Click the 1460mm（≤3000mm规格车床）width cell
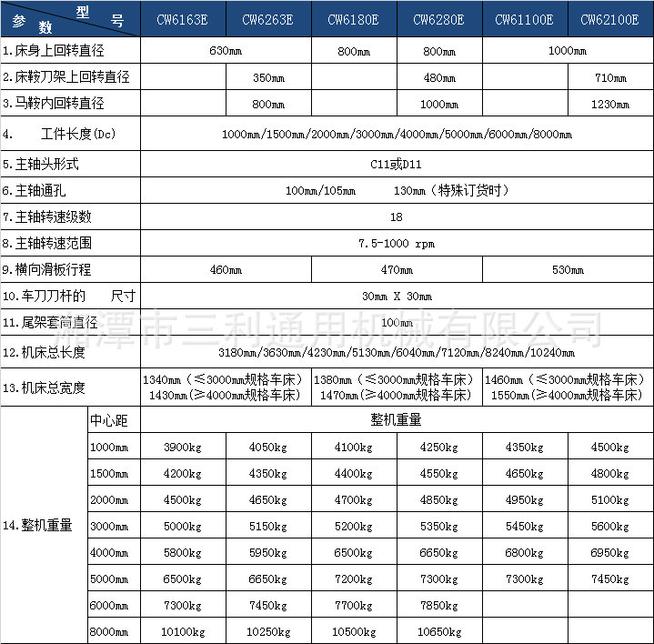 pos(568,387)
